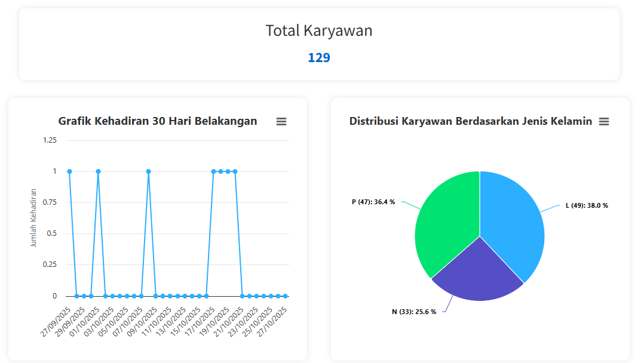The width and height of the screenshot is (644, 363).
Task: Select the Grafik Kehadiran 30 Hari Belakangan title
Action: click(x=157, y=121)
